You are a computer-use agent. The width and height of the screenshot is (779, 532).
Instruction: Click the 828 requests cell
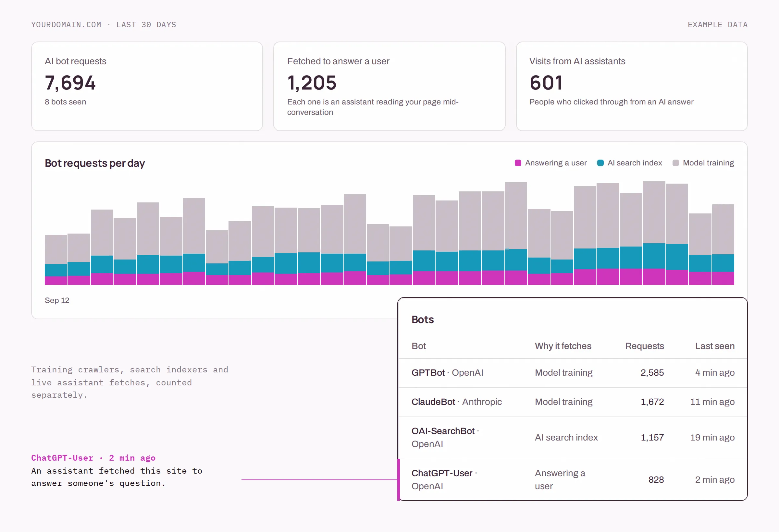tap(656, 480)
